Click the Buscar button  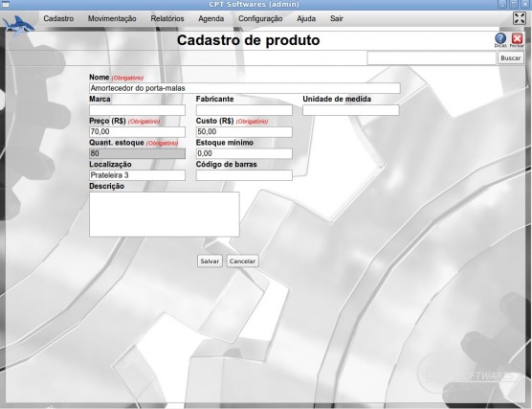(511, 58)
